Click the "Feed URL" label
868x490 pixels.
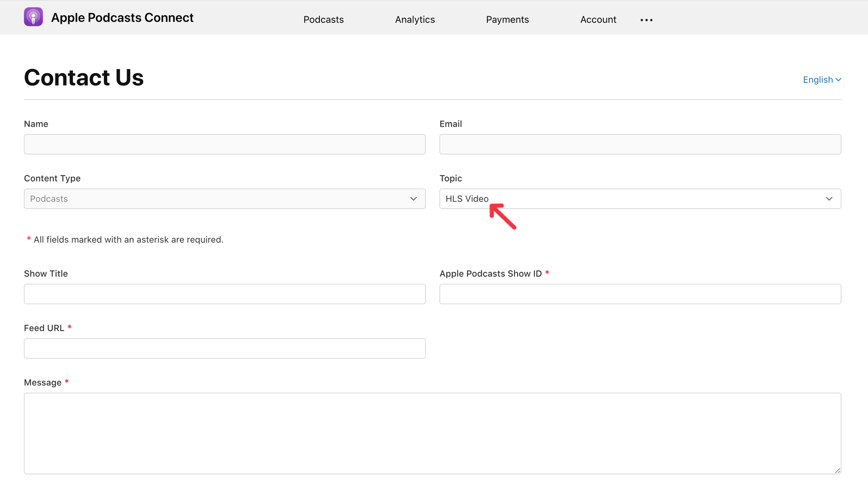tap(44, 328)
